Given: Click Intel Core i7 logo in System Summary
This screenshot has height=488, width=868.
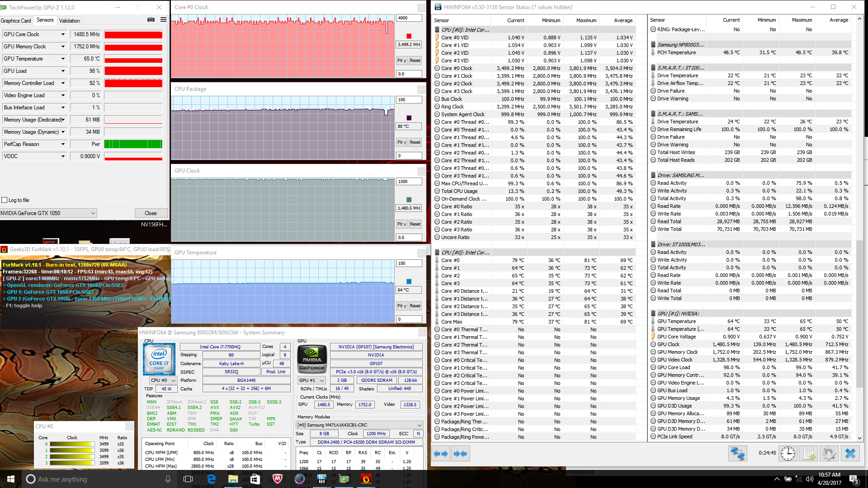Looking at the screenshot, I should 159,359.
